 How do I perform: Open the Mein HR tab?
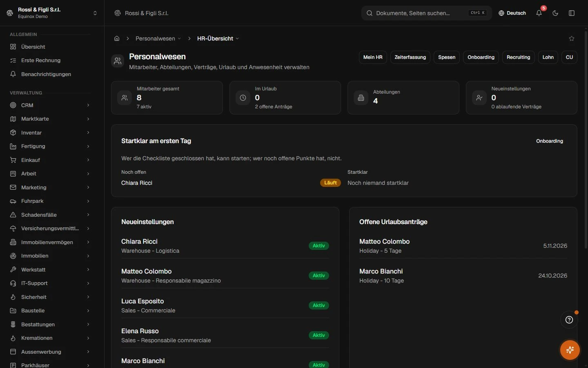[x=373, y=57]
